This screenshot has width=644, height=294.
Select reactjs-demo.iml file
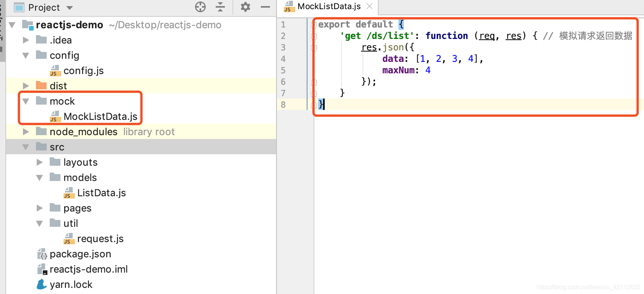89,269
